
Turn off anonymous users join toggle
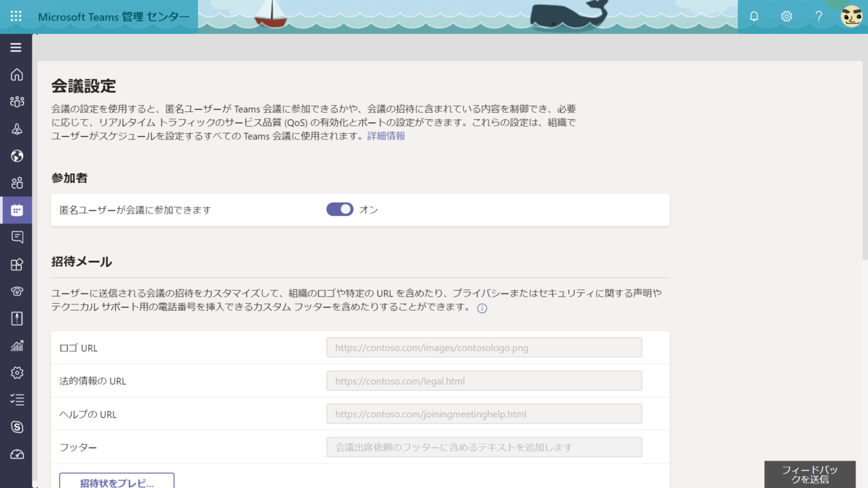click(340, 210)
